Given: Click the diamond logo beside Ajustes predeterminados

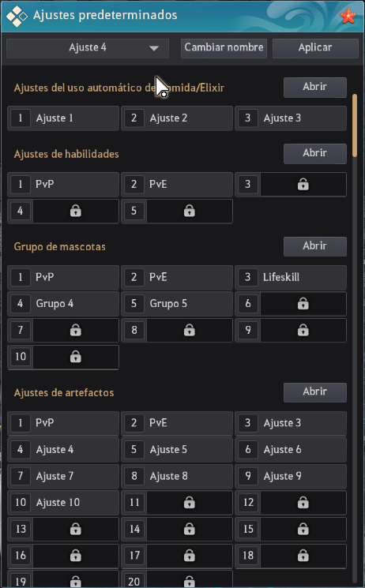Looking at the screenshot, I should point(17,17).
